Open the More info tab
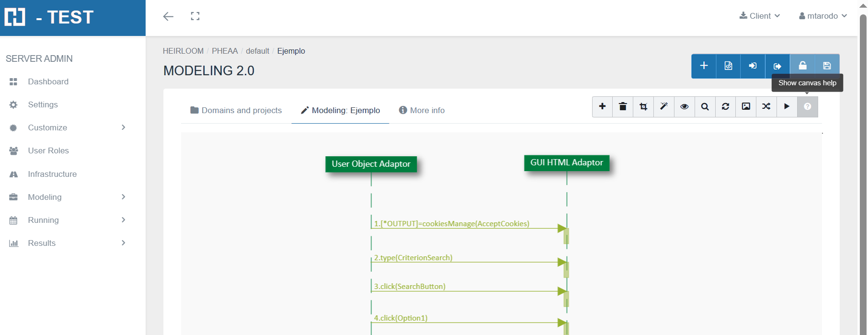This screenshot has width=868, height=335. click(x=422, y=110)
